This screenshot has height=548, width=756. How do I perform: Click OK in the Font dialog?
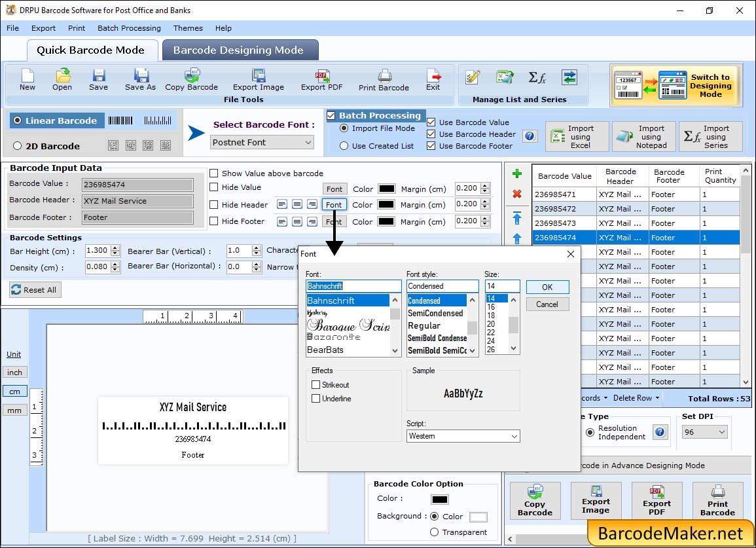[x=547, y=287]
